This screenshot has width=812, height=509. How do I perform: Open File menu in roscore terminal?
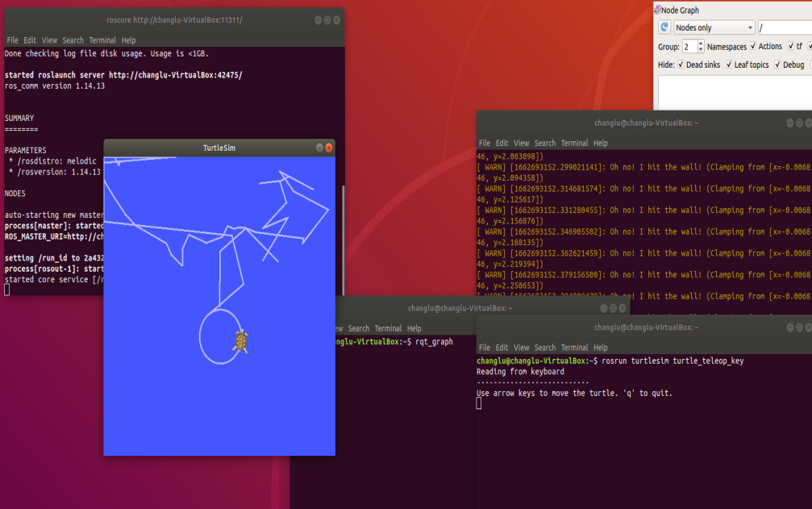click(12, 40)
